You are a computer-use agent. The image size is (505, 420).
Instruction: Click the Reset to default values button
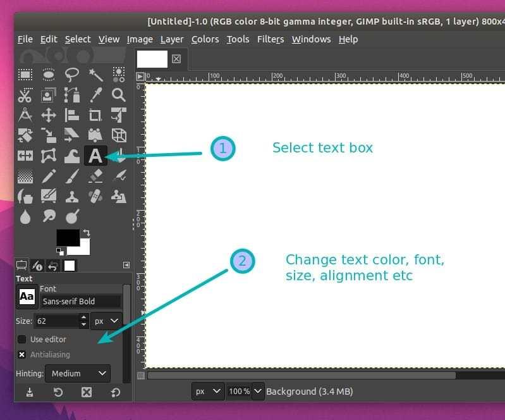pos(115,393)
